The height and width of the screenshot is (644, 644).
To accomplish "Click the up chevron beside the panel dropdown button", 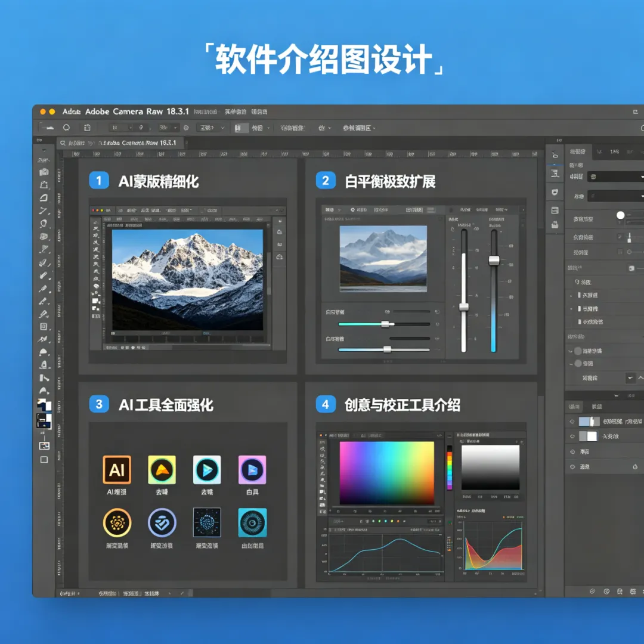I will click(640, 378).
